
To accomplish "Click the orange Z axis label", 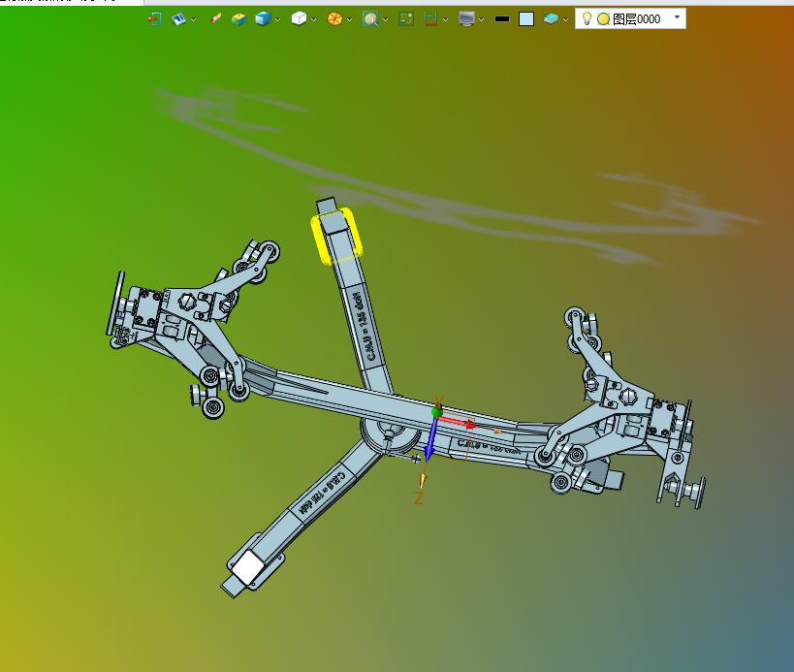I will pos(419,497).
